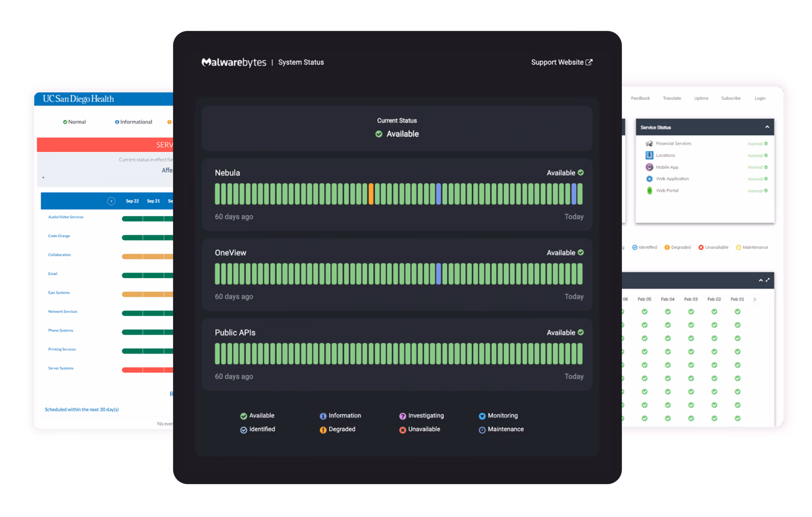Click Nebula Available green check icon
Screen dimensions: 812x517
click(x=581, y=172)
